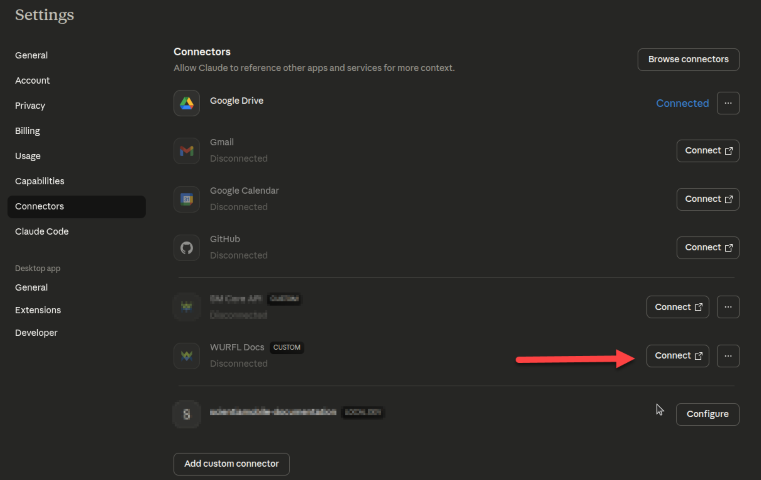Screen dimensions: 761x480
Task: Click Browse connectors button
Action: click(688, 59)
